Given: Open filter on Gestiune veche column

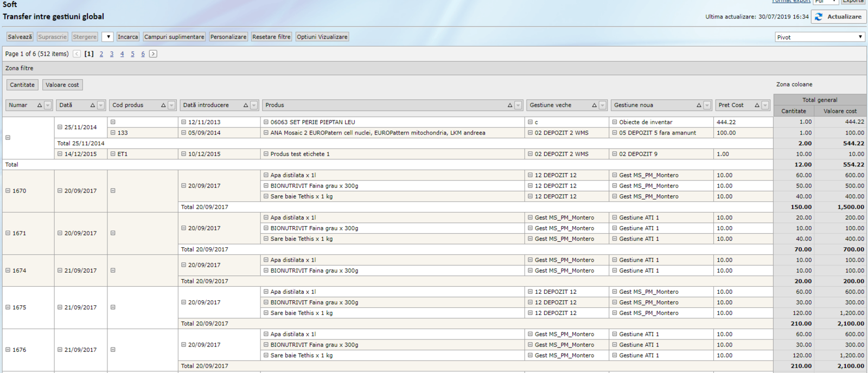Looking at the screenshot, I should (x=603, y=105).
